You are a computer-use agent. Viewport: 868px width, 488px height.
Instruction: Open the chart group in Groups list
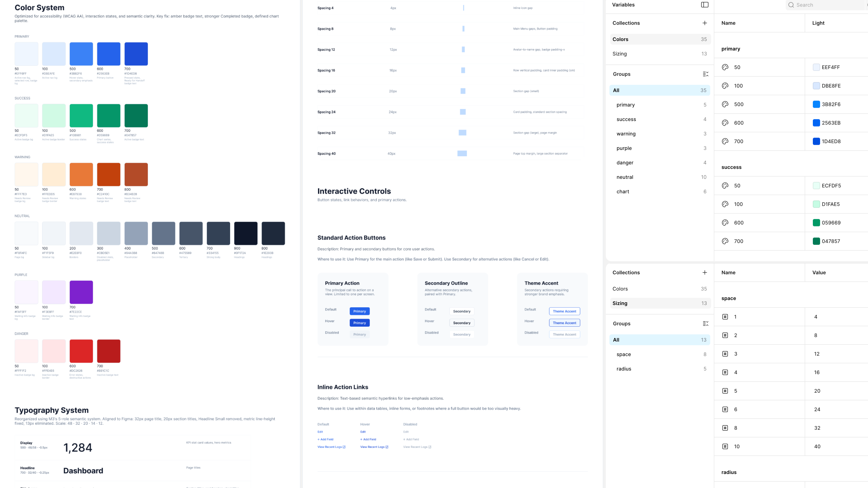pos(660,192)
